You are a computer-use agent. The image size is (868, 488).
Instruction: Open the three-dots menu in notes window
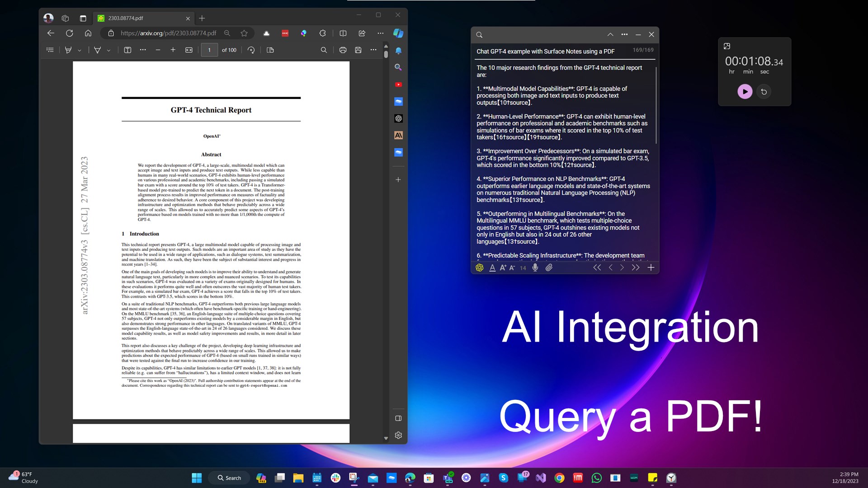point(624,34)
